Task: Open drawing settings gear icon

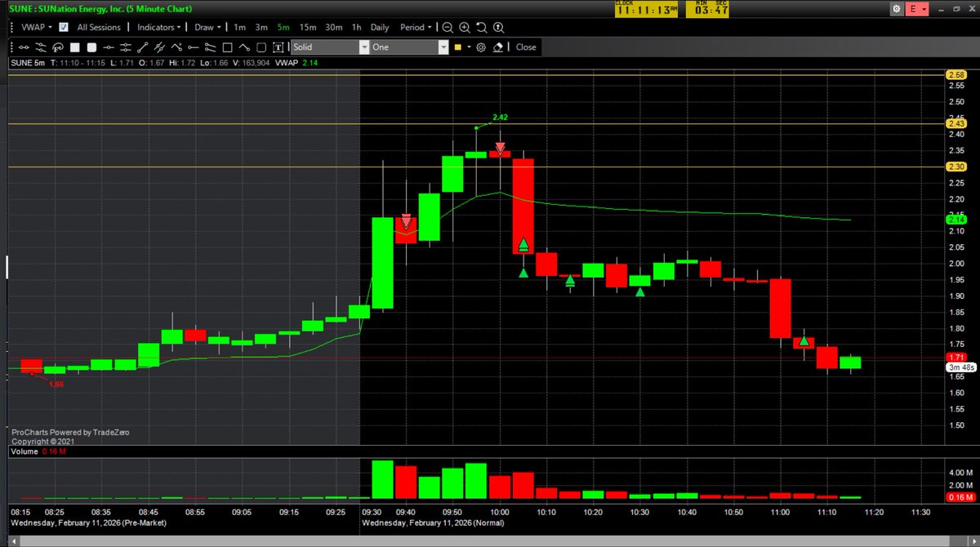Action: [x=481, y=47]
